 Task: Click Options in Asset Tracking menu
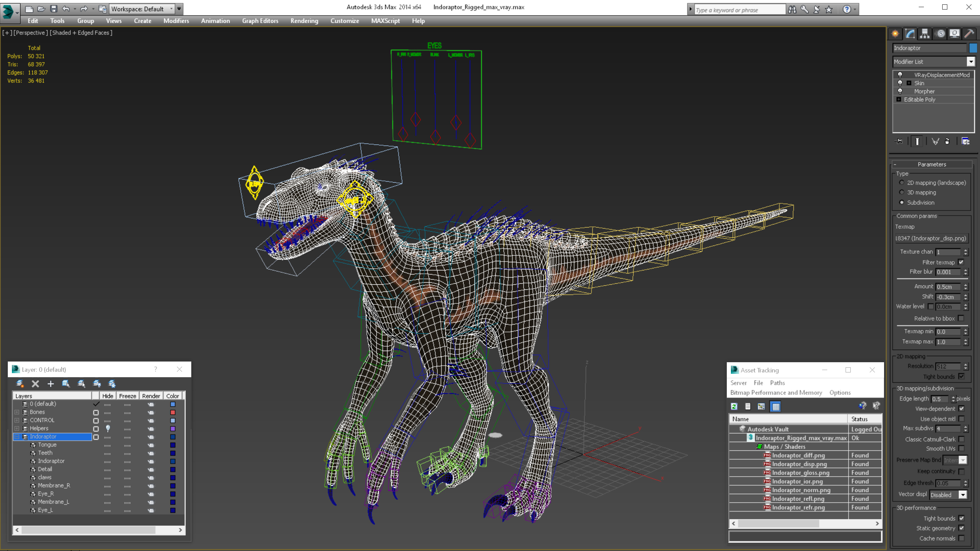point(840,393)
